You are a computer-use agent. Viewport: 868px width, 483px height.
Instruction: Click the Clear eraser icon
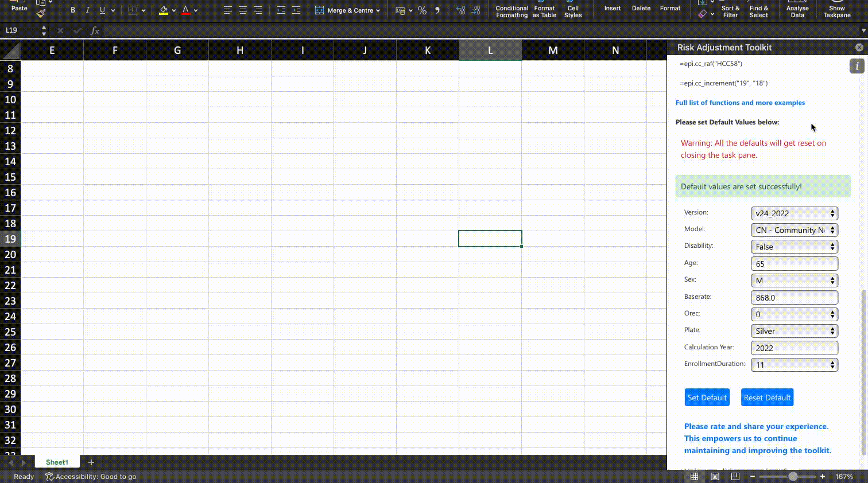[x=703, y=13]
